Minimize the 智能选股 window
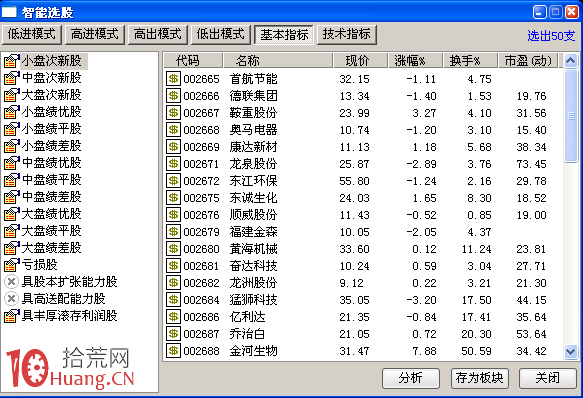Viewport: 583px width, 398px height. coord(539,12)
